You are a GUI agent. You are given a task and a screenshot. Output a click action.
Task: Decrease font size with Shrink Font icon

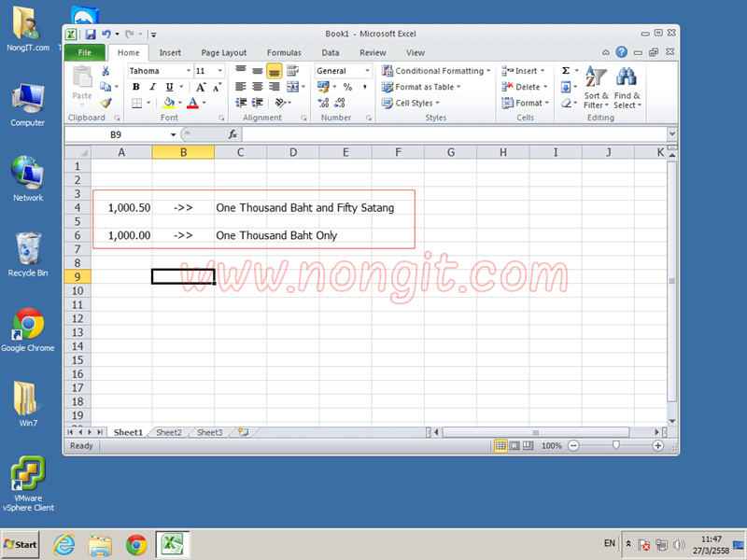[217, 87]
